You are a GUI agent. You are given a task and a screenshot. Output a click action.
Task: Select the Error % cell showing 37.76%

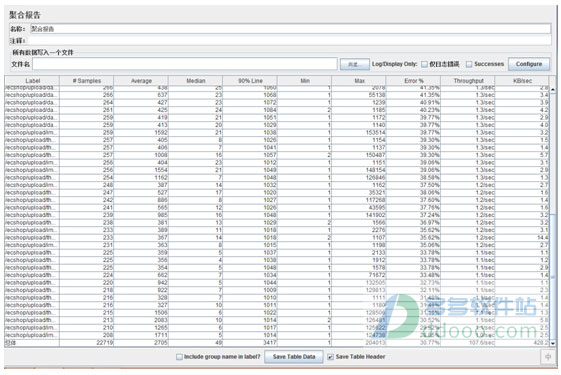[413, 208]
